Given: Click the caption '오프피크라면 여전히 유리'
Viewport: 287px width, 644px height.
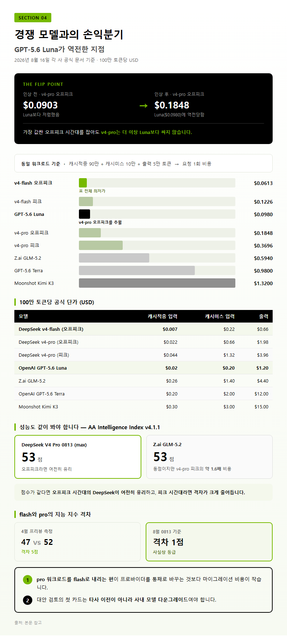Looking at the screenshot, I should [x=47, y=469].
